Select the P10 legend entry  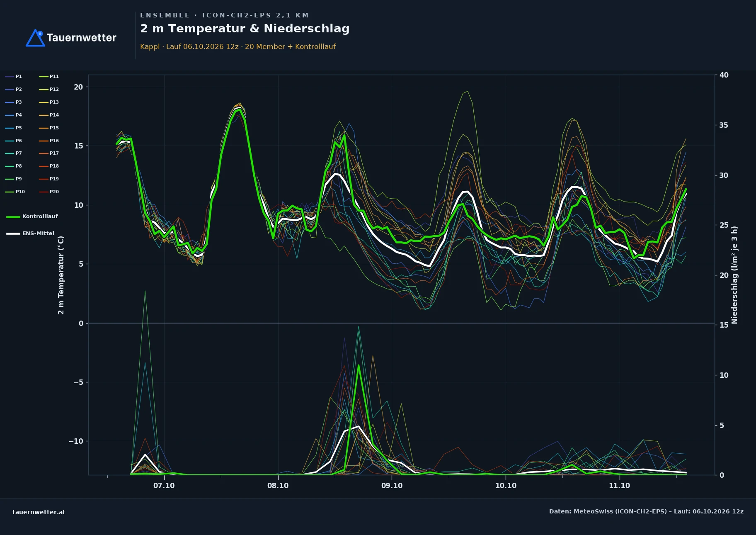coord(15,192)
